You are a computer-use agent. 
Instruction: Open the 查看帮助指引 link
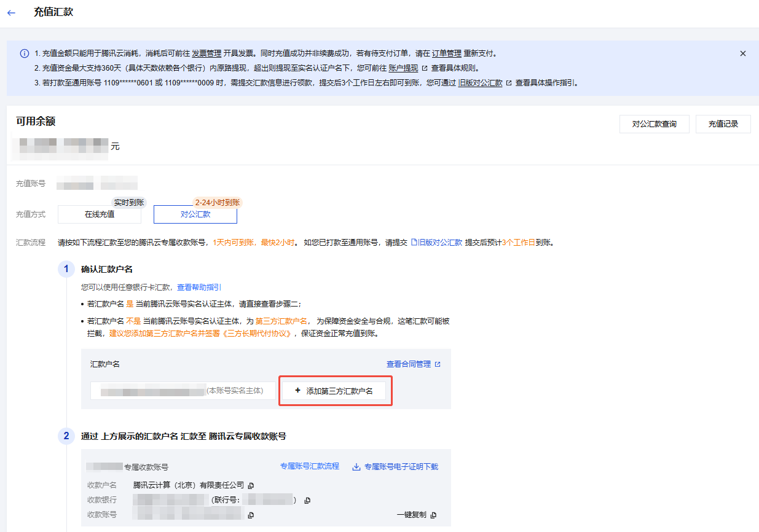click(x=199, y=287)
